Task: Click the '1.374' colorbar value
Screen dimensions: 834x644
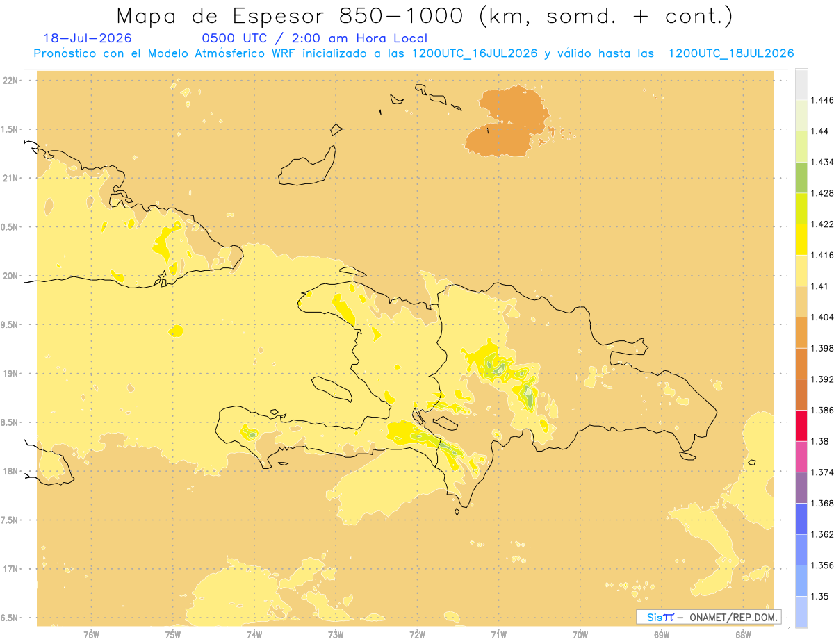Action: click(x=824, y=472)
